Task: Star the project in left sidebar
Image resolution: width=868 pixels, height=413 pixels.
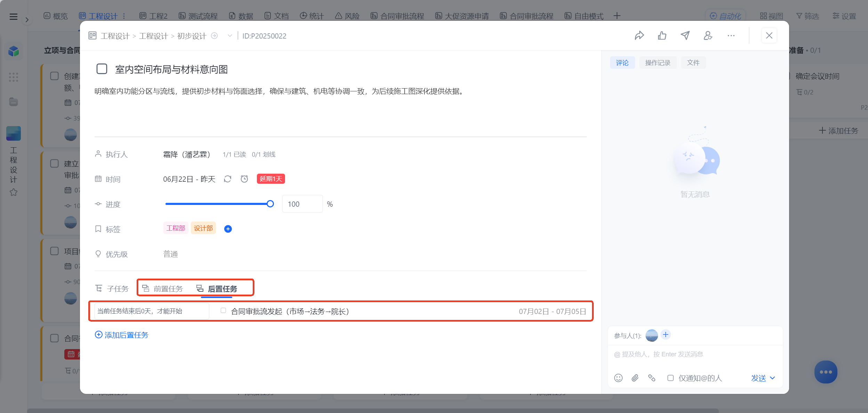Action: coord(14,192)
